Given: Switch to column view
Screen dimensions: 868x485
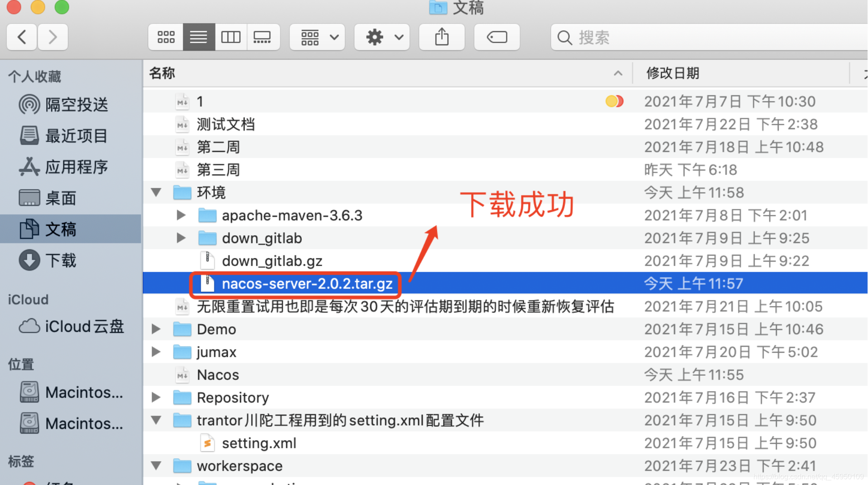Looking at the screenshot, I should click(231, 37).
